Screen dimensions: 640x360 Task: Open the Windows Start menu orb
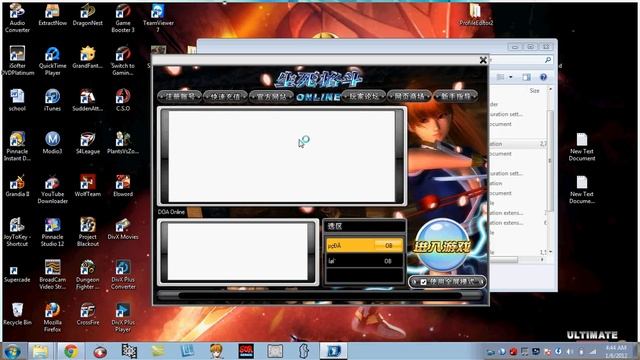pyautogui.click(x=12, y=351)
